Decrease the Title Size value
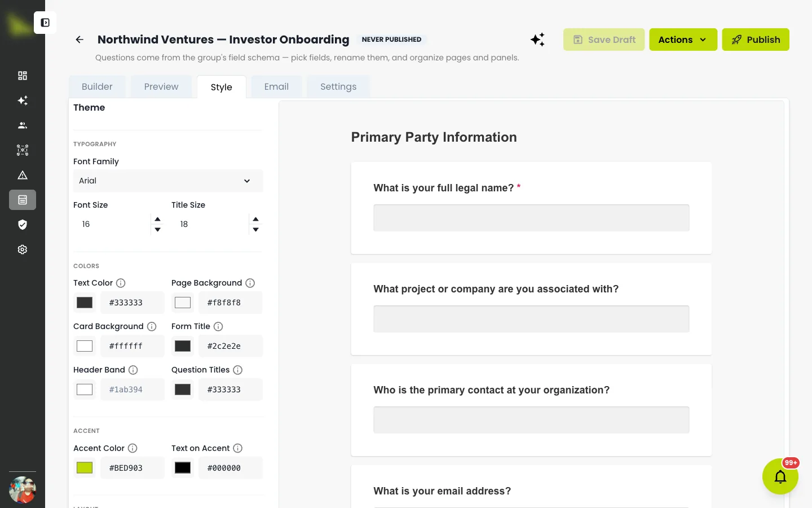Image resolution: width=812 pixels, height=508 pixels. click(x=256, y=229)
